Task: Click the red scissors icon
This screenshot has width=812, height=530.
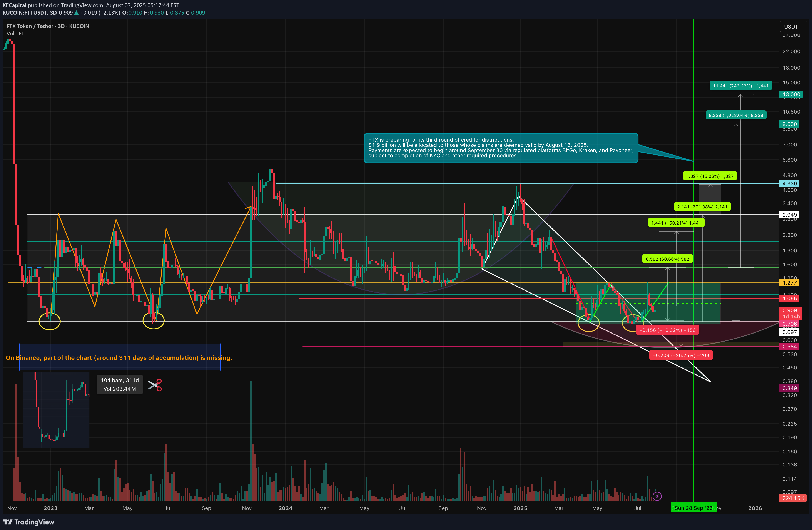Action: (x=155, y=385)
